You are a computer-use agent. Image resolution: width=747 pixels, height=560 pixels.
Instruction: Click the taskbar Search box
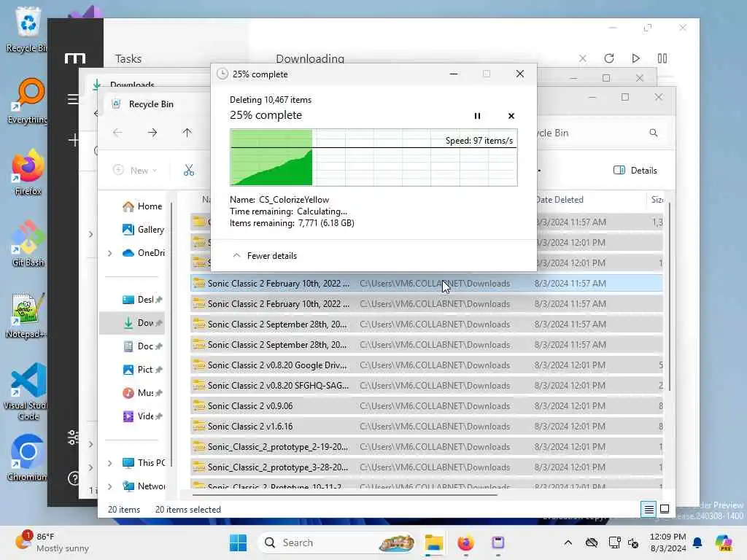(337, 542)
